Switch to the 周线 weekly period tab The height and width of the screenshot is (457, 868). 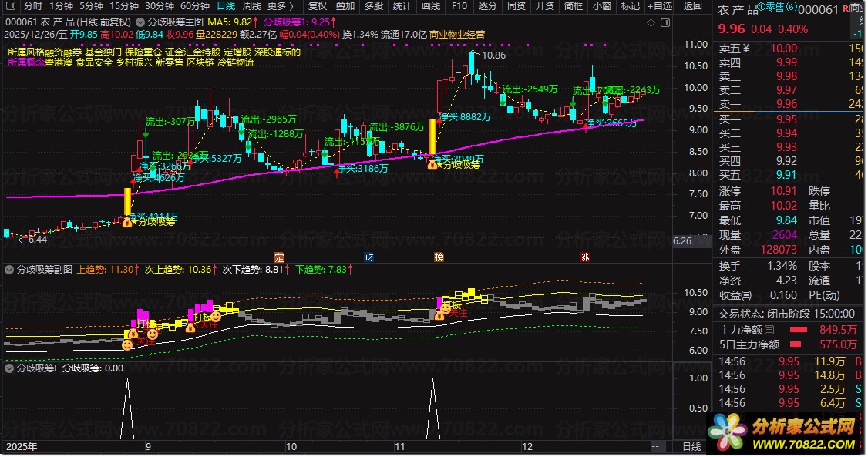(251, 6)
